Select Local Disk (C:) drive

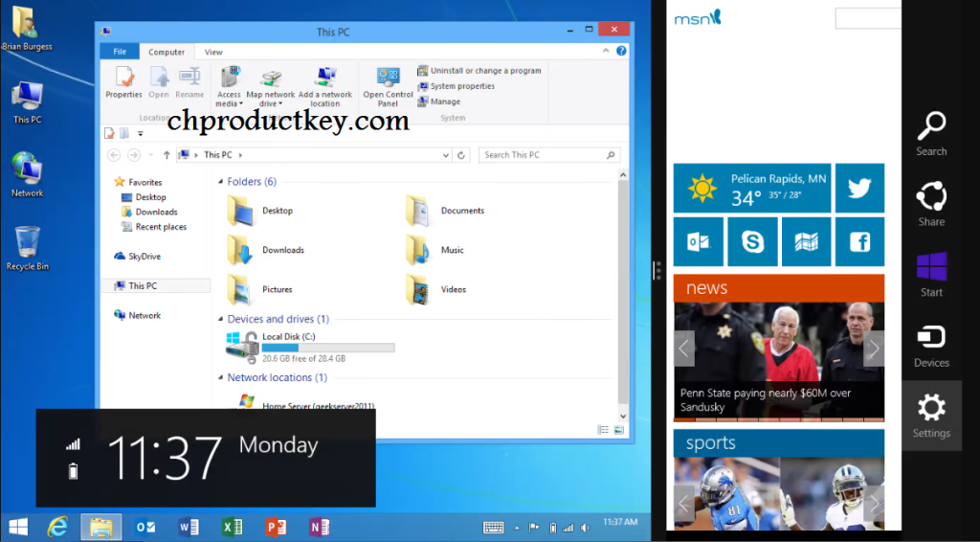[x=311, y=348]
